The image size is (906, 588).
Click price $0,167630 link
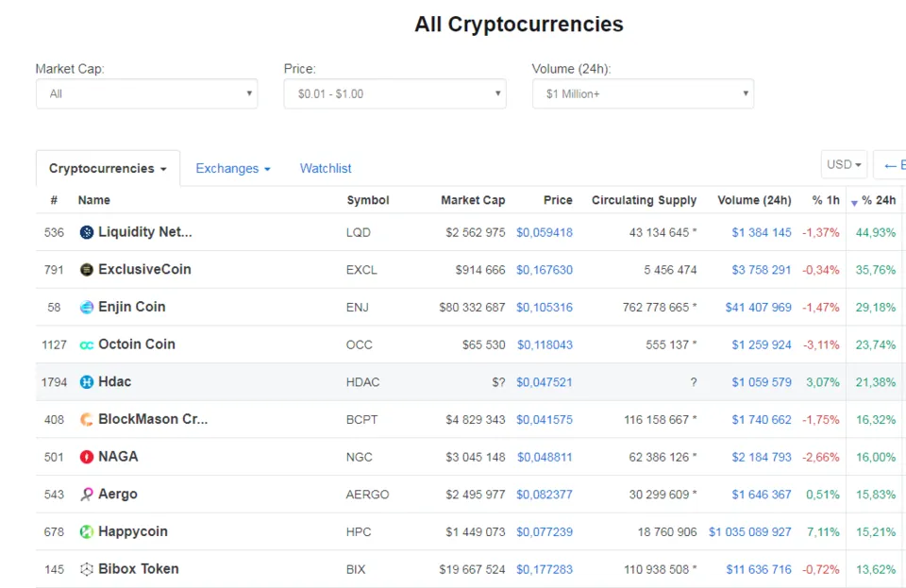pyautogui.click(x=545, y=270)
